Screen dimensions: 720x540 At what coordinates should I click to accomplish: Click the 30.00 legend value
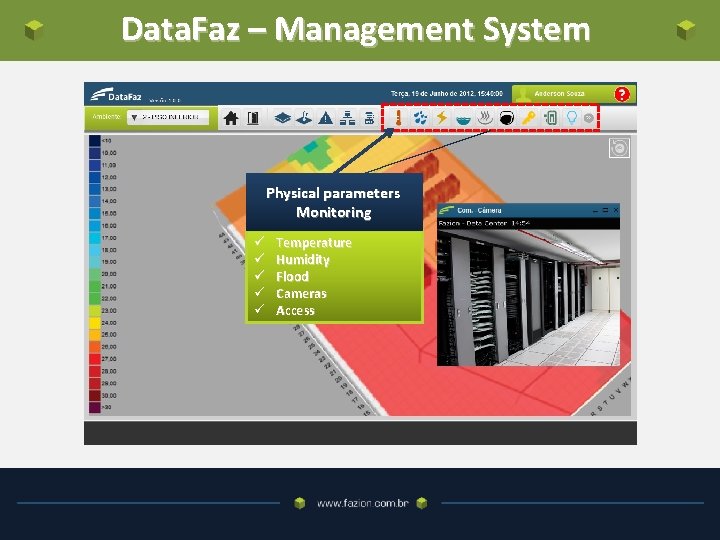(x=109, y=395)
